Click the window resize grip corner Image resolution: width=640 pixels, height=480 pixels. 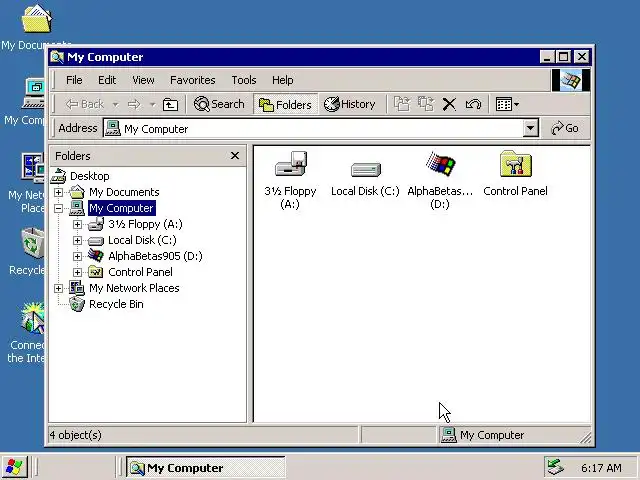pyautogui.click(x=586, y=438)
